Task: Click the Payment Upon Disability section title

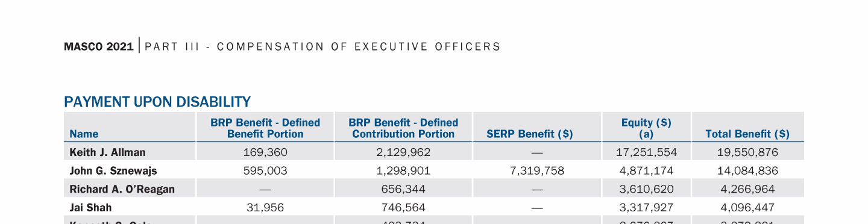Action: click(157, 102)
